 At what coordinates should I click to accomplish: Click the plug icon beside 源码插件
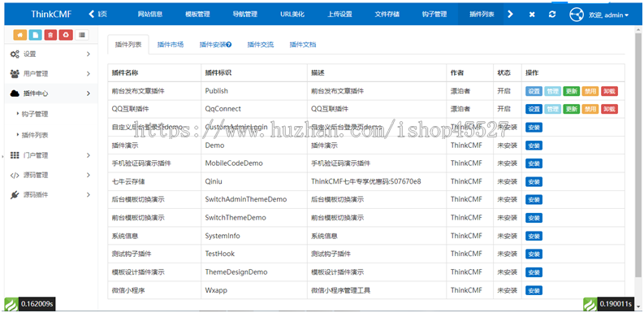15,195
